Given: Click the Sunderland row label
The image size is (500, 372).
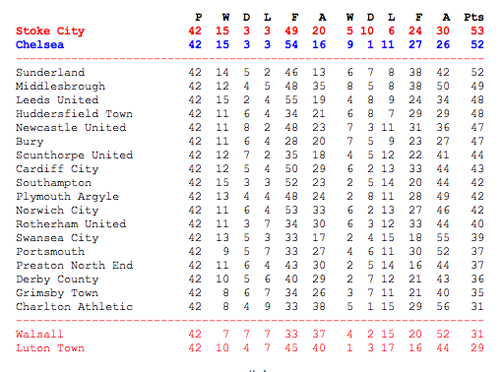Looking at the screenshot, I should [50, 72].
